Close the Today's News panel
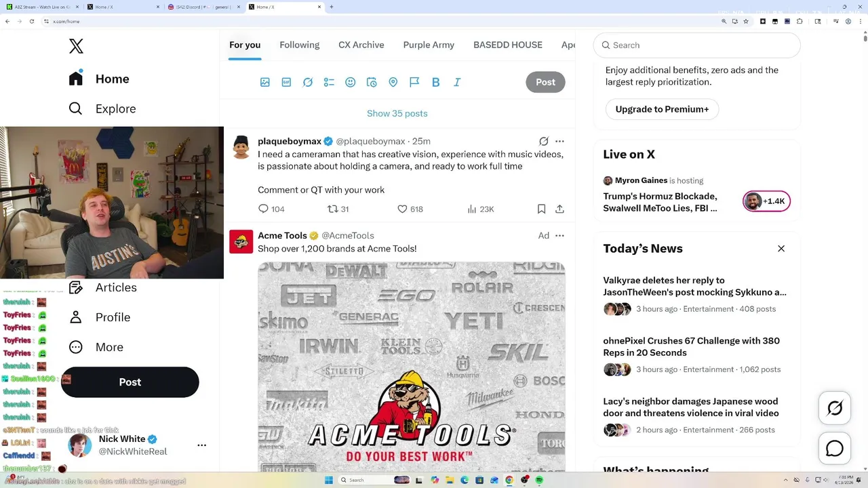Image resolution: width=868 pixels, height=488 pixels. pyautogui.click(x=781, y=249)
